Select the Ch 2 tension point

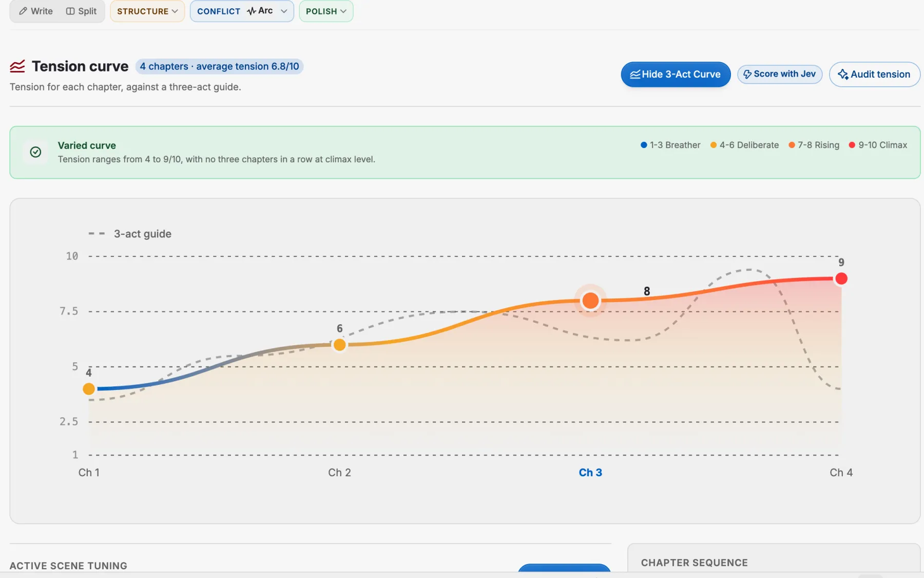pos(339,345)
